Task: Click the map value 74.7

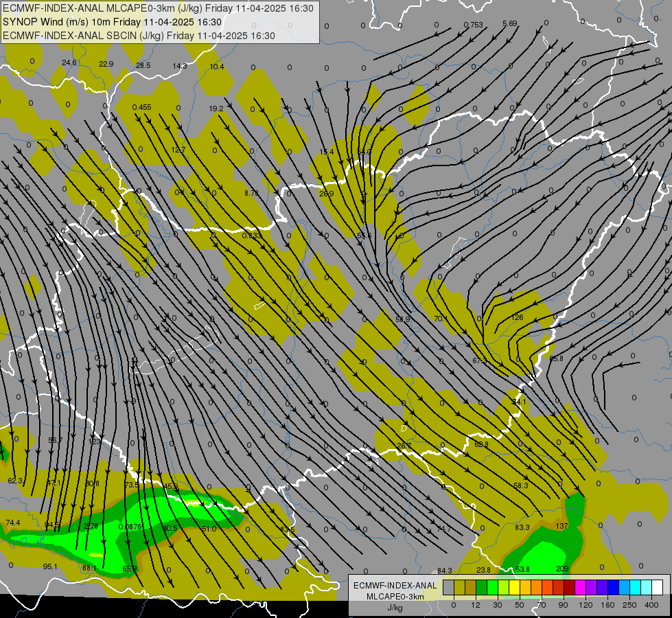Action: point(443,529)
